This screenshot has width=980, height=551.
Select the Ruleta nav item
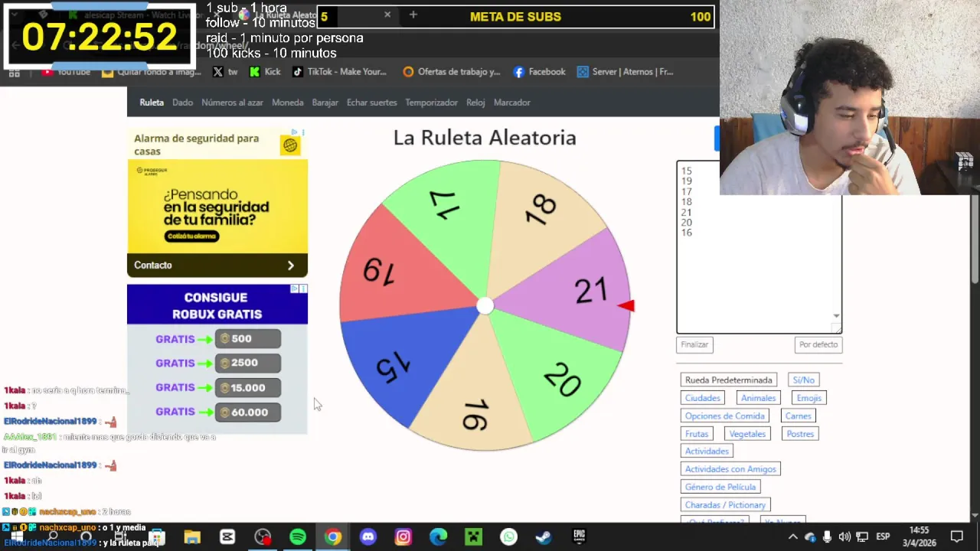[152, 103]
